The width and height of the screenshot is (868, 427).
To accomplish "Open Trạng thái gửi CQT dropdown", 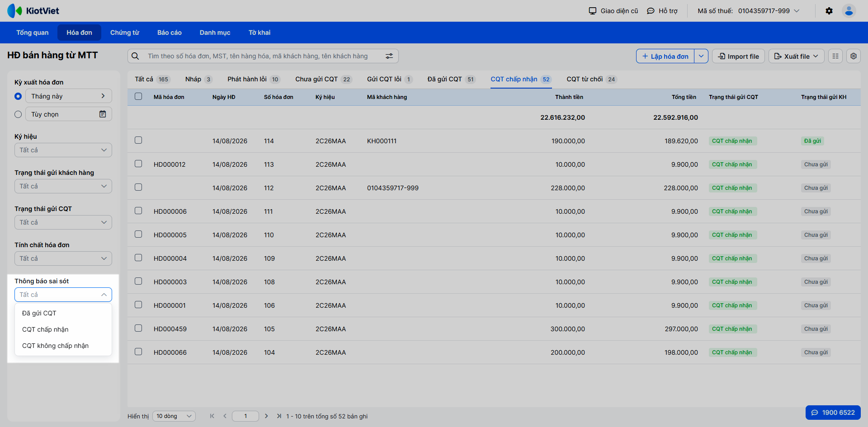I will click(x=63, y=222).
